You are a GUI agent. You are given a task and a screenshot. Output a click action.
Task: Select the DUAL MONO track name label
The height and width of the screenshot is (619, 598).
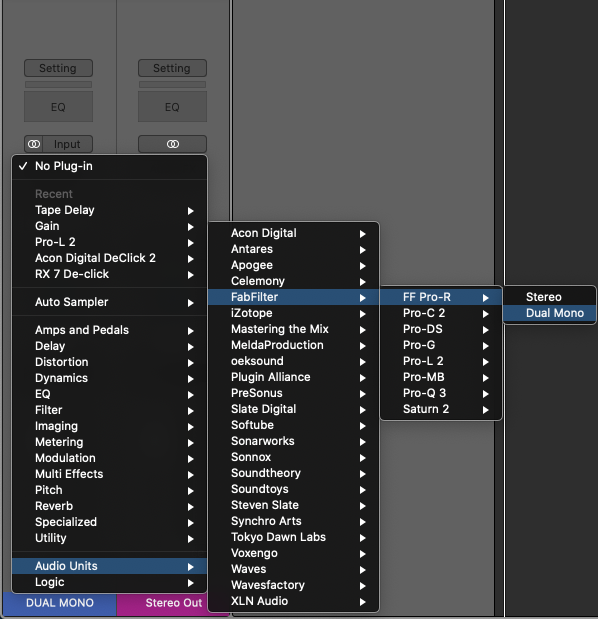tap(60, 603)
